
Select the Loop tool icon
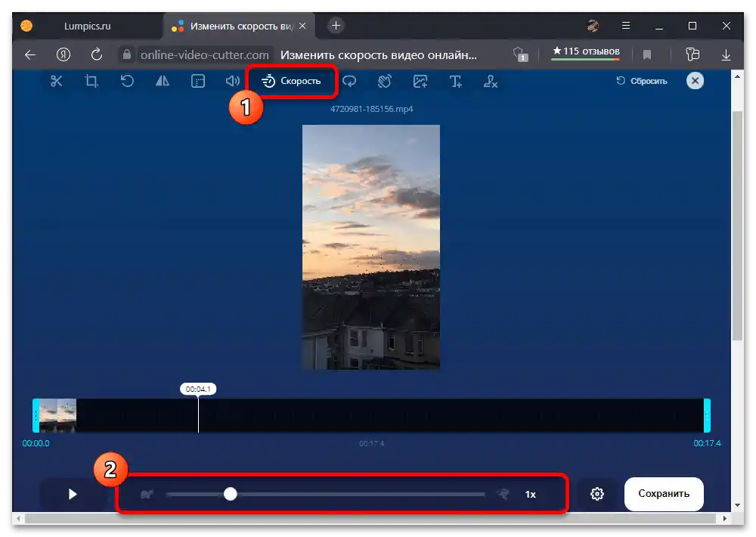[350, 81]
